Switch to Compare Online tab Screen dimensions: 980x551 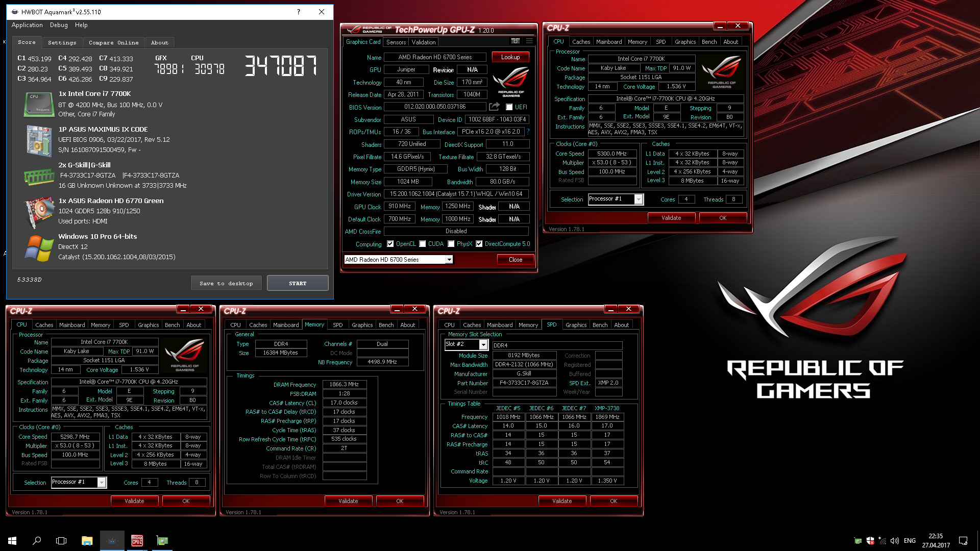click(x=113, y=42)
